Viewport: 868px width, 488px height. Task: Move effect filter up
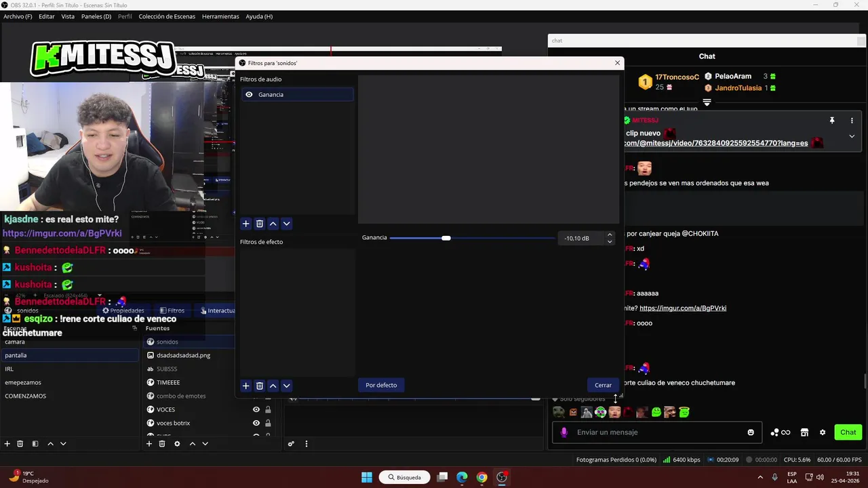point(273,386)
